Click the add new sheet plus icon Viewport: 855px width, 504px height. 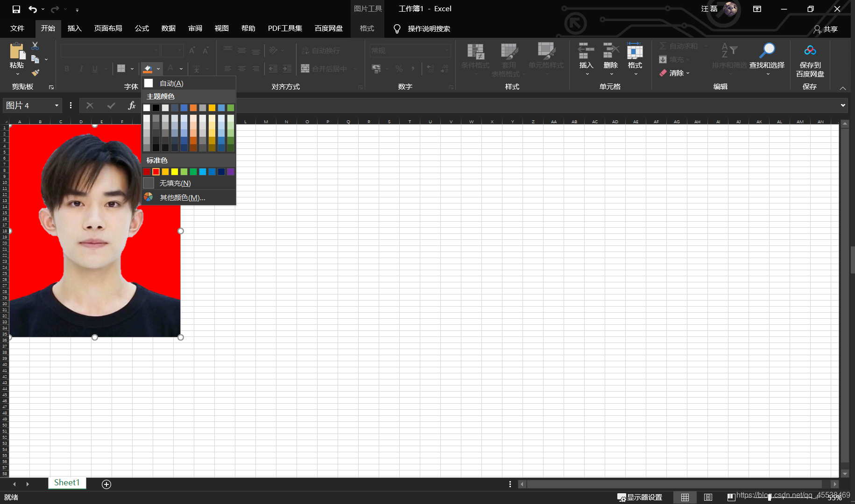tap(106, 484)
